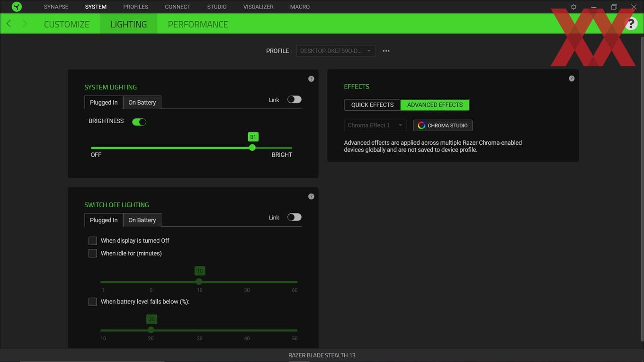Viewport: 644px width, 362px height.
Task: Toggle Switch Off Lighting Link switch
Action: [294, 217]
